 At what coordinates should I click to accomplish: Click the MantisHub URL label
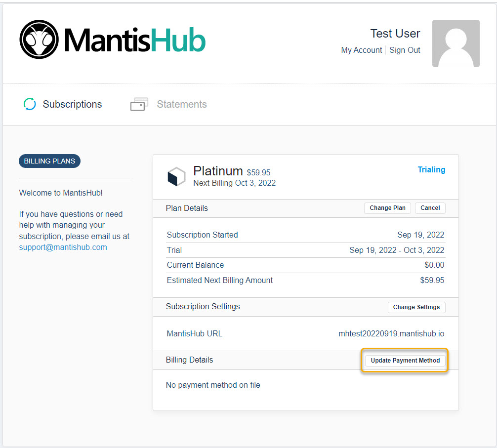tap(195, 333)
